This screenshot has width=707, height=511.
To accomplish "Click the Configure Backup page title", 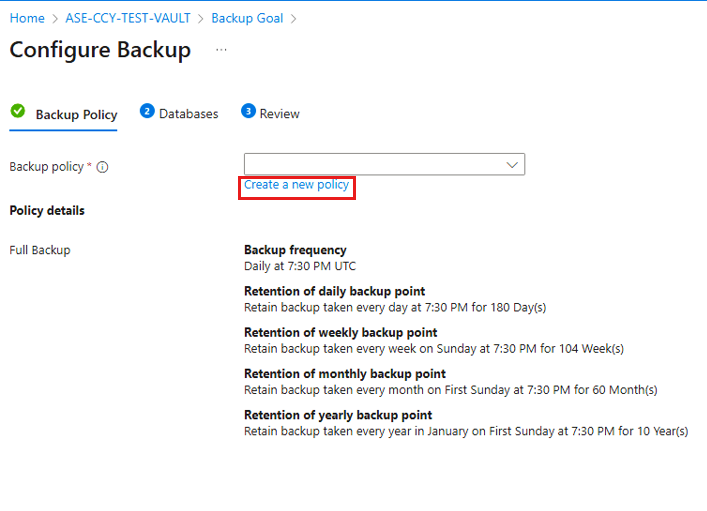I will 100,50.
